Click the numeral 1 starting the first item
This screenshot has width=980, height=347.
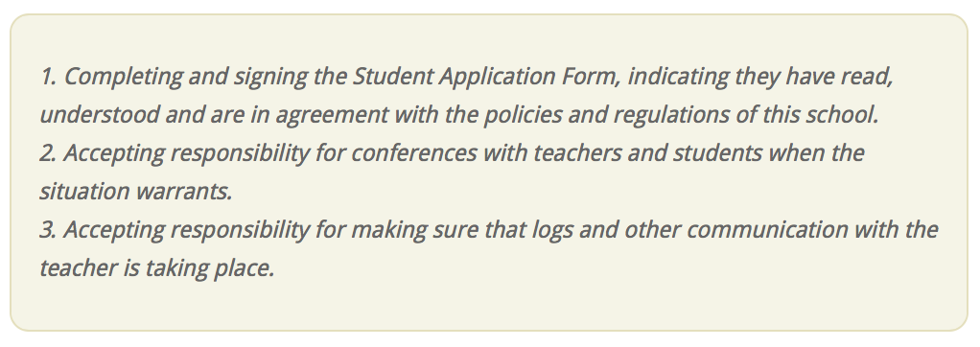tap(47, 77)
